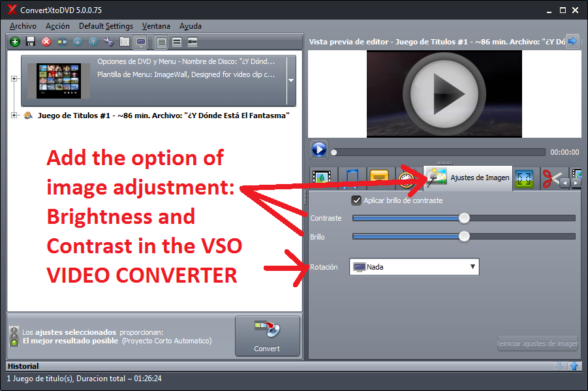588x391 pixels.
Task: Click the ImageWall menu template thumbnail
Action: (59, 81)
